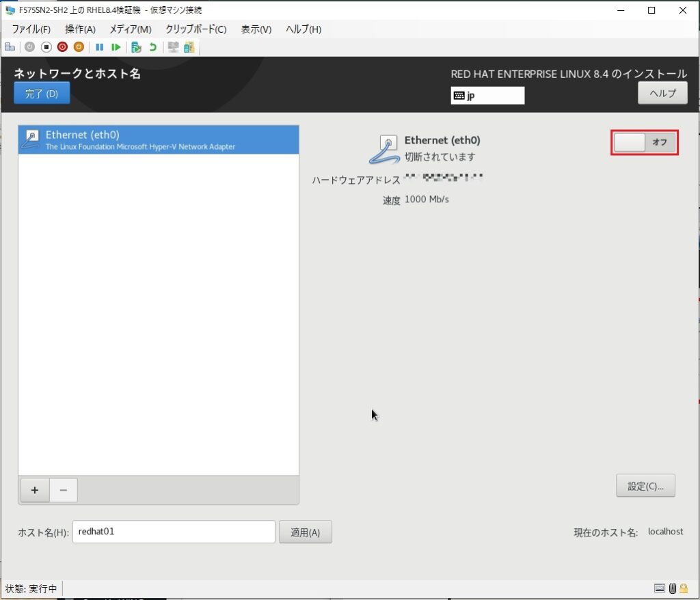Open the ヘルプ(H) menu
700x600 pixels.
pyautogui.click(x=304, y=29)
